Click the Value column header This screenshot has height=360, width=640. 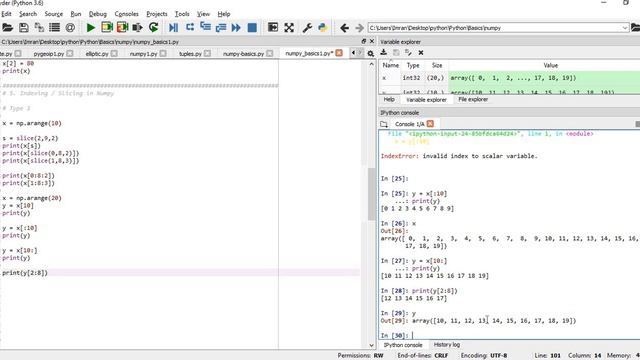coord(550,65)
